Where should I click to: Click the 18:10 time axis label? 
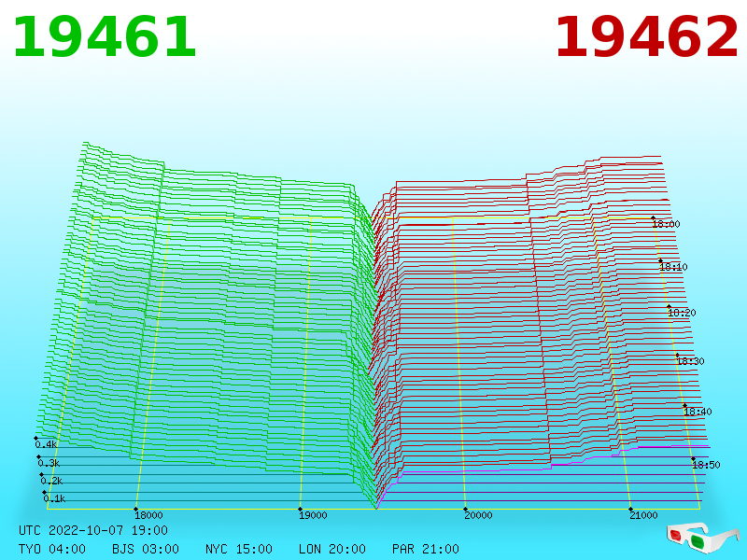coord(673,267)
